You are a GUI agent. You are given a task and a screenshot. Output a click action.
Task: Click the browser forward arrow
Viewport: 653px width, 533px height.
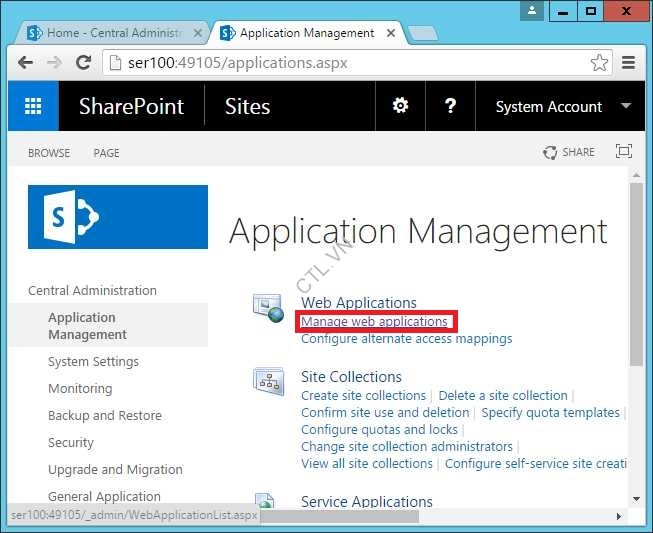(55, 63)
